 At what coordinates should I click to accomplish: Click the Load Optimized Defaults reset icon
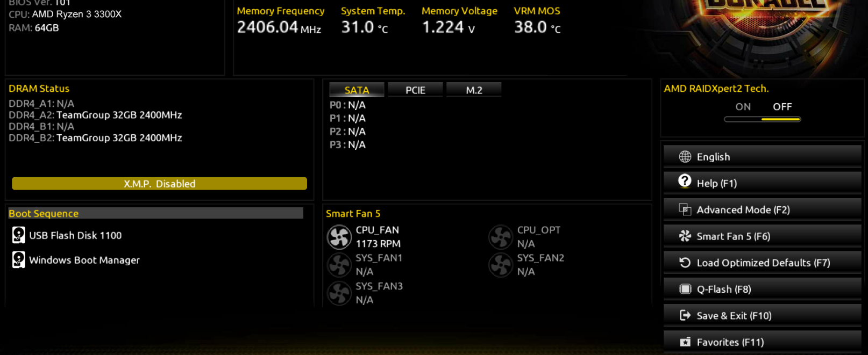(x=685, y=262)
